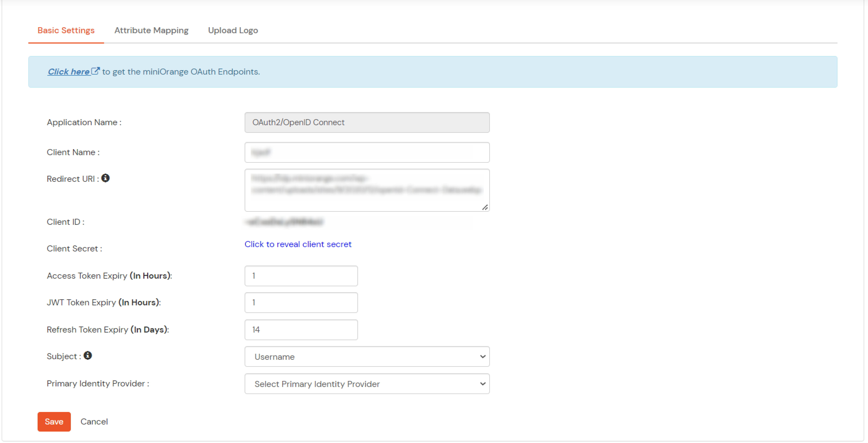The width and height of the screenshot is (868, 443).
Task: Click inside the Client Name field
Action: pyautogui.click(x=367, y=152)
